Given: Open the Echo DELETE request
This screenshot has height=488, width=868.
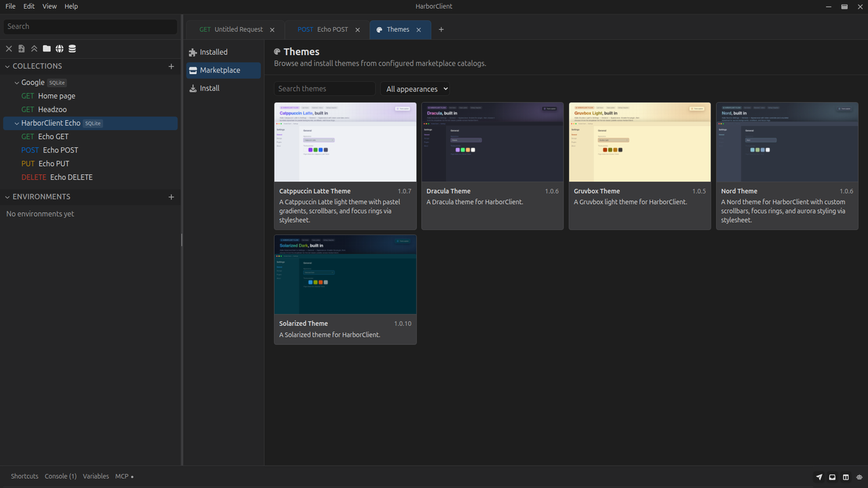Looking at the screenshot, I should click(x=90, y=178).
